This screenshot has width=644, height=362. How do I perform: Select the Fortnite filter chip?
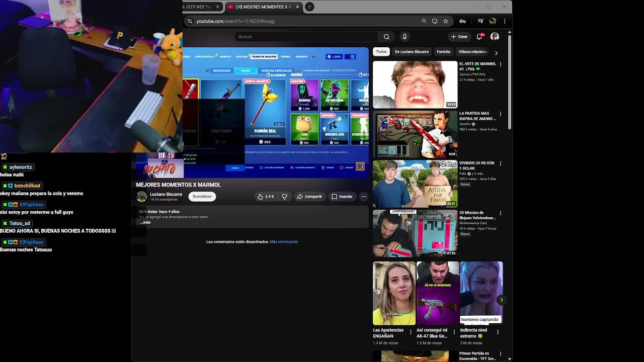(444, 52)
